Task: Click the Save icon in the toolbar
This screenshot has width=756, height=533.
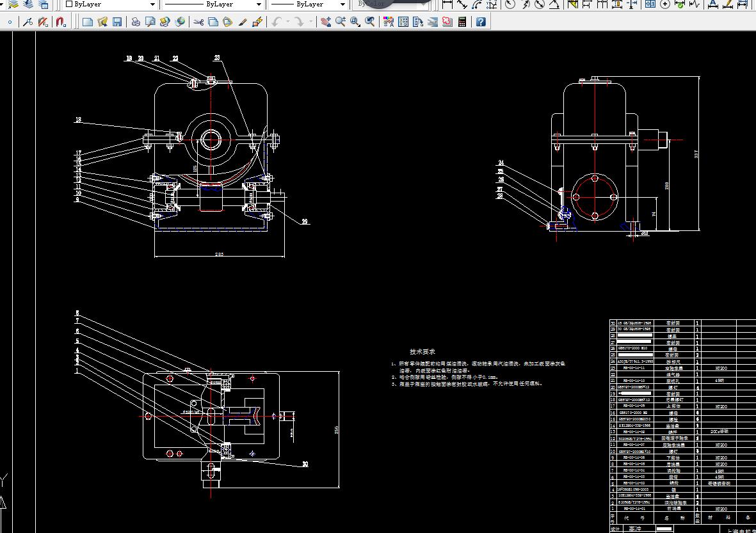Action: tap(117, 22)
